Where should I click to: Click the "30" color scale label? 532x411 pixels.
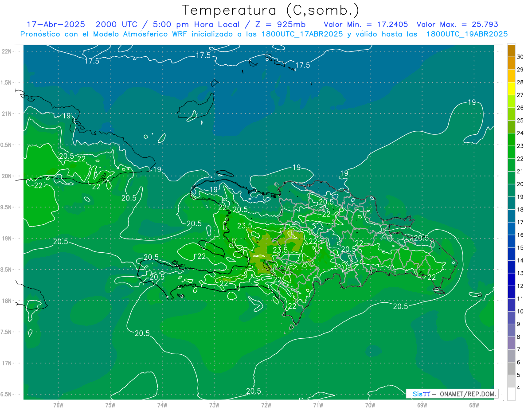click(520, 57)
